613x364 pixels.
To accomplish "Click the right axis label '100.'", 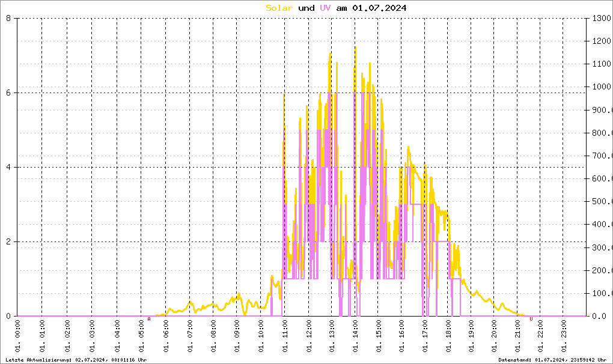I will click(x=602, y=293).
